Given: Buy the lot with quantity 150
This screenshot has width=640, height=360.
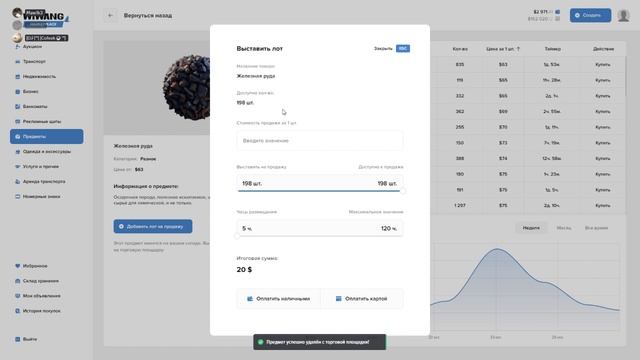Looking at the screenshot, I should pyautogui.click(x=603, y=143).
